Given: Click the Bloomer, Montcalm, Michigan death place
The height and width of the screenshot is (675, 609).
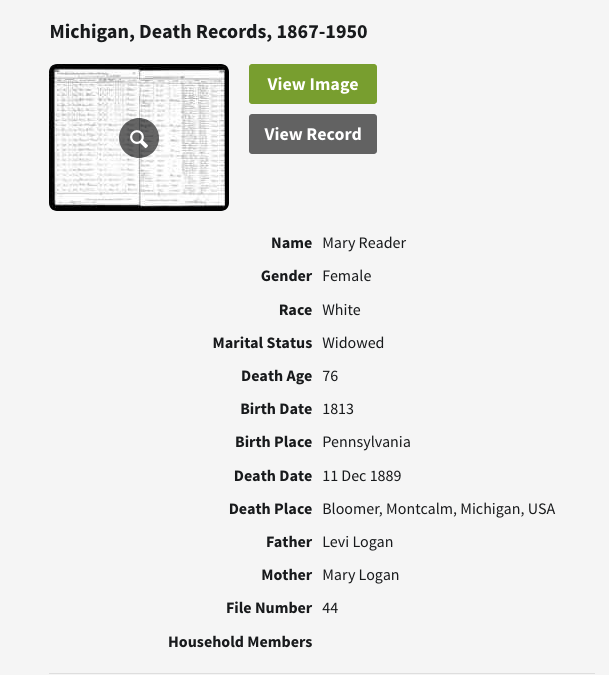Looking at the screenshot, I should (438, 509).
